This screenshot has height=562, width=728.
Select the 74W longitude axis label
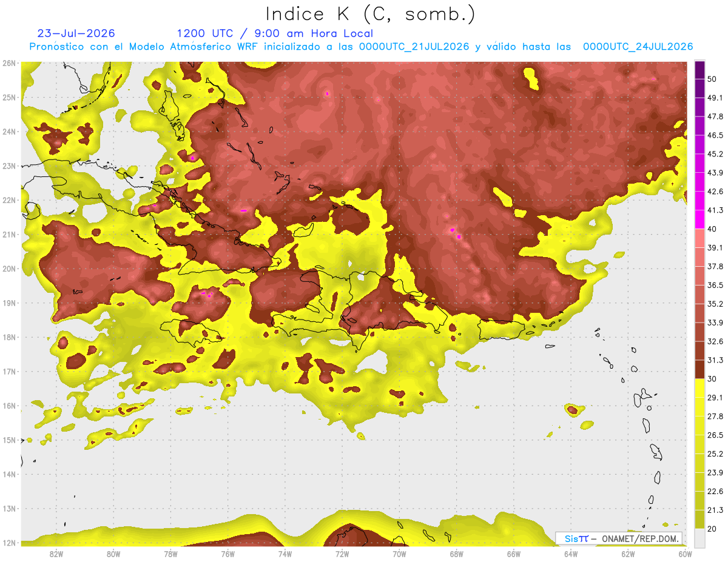tap(285, 554)
